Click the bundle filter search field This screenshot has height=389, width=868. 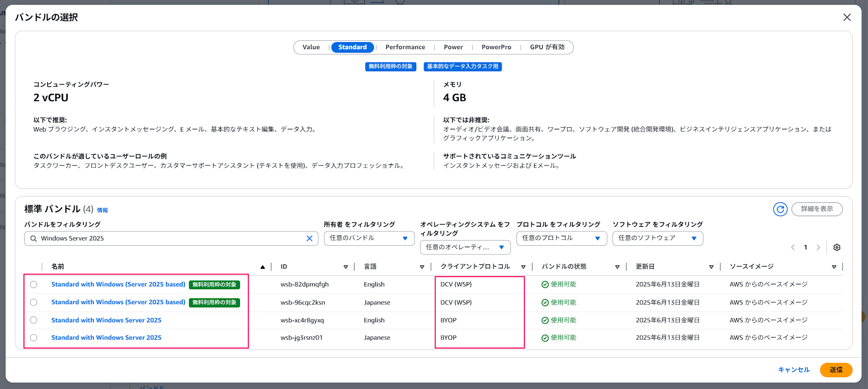click(169, 238)
